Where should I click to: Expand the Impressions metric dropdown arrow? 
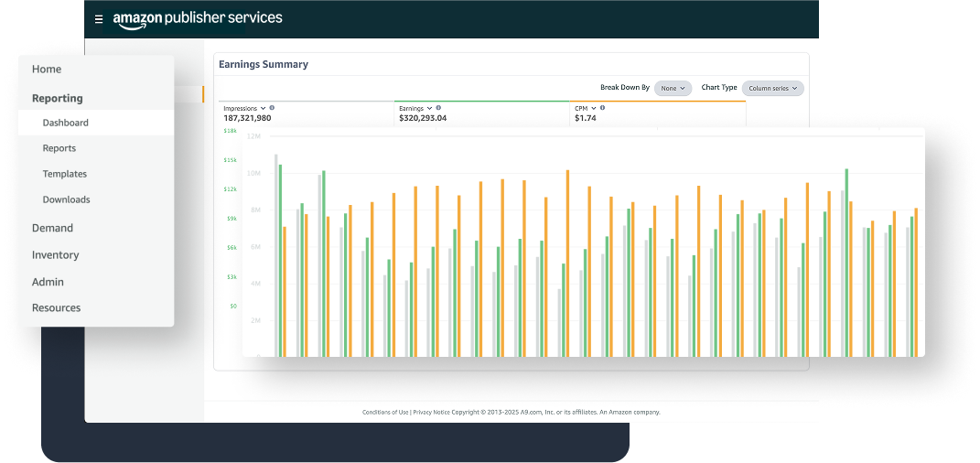[x=264, y=108]
